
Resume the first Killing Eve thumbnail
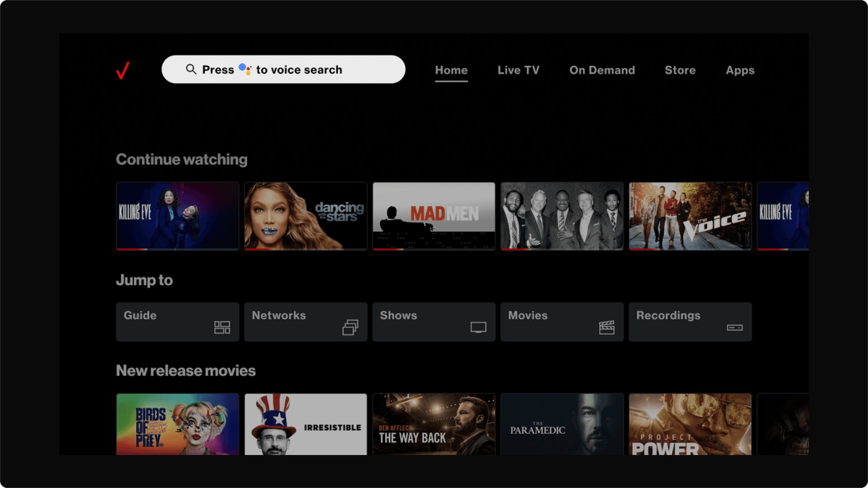(178, 216)
